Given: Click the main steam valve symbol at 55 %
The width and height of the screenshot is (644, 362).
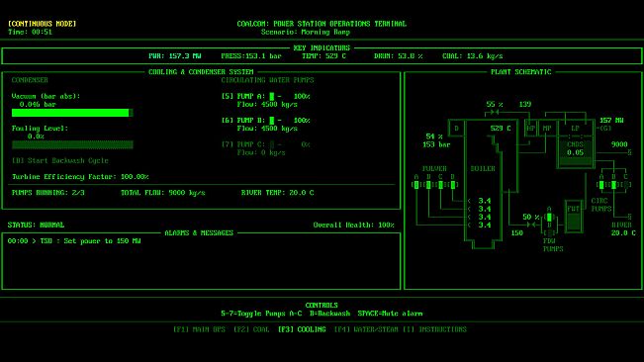Looking at the screenshot, I should tap(495, 112).
